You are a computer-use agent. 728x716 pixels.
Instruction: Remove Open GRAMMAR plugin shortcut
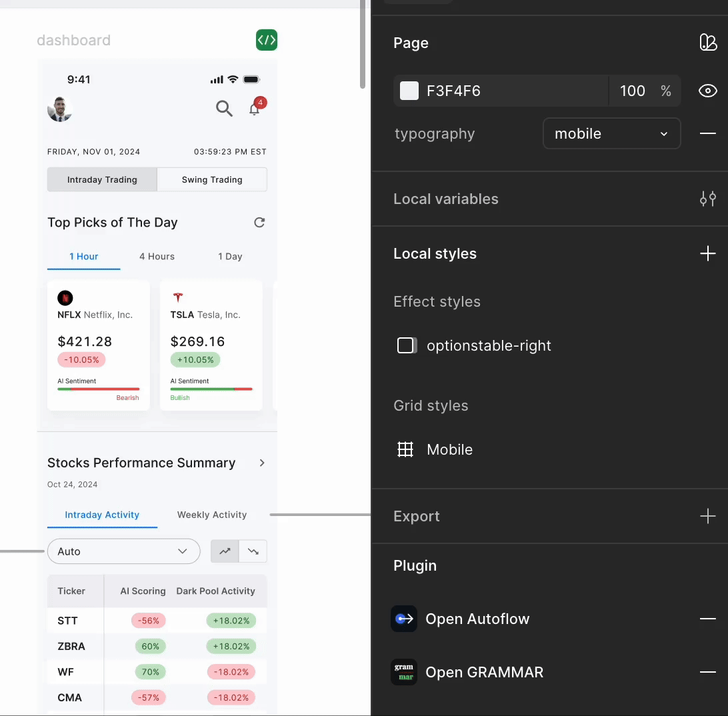click(x=707, y=672)
